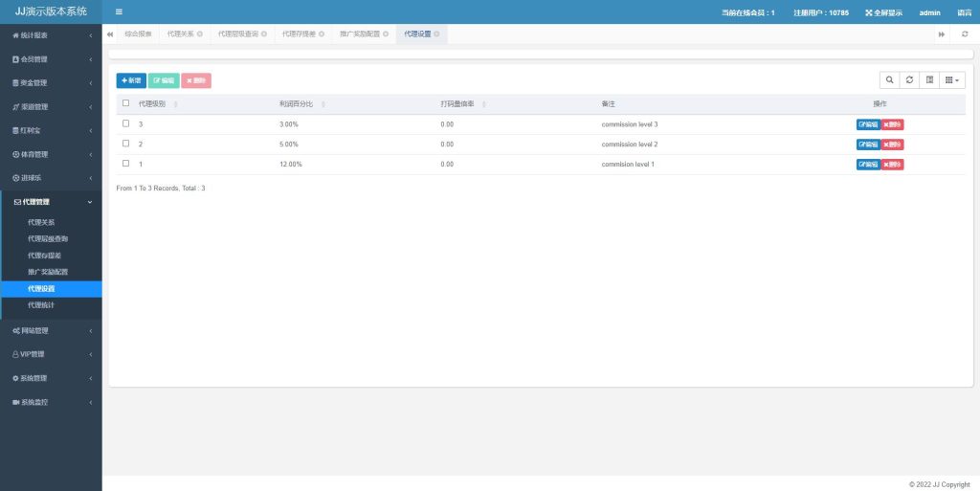Close the 代理层级查询 tab
Screen dimensions: 980x491
(x=264, y=34)
